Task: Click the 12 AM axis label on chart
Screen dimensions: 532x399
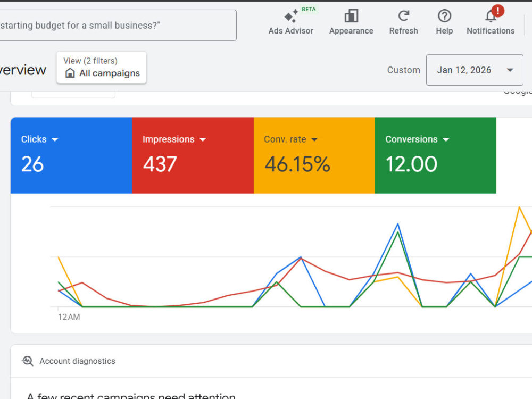Action: tap(69, 317)
